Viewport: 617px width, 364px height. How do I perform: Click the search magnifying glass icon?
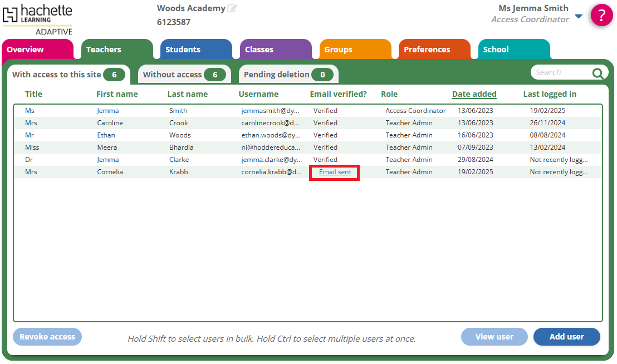click(598, 73)
